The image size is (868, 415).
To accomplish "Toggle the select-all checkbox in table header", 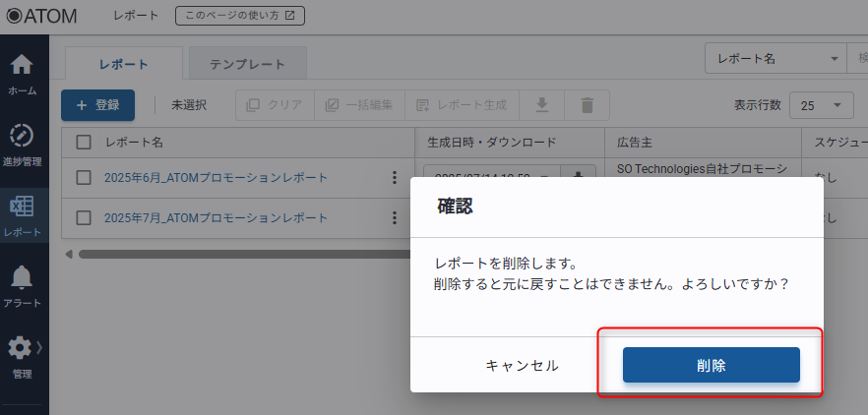I will coord(84,142).
